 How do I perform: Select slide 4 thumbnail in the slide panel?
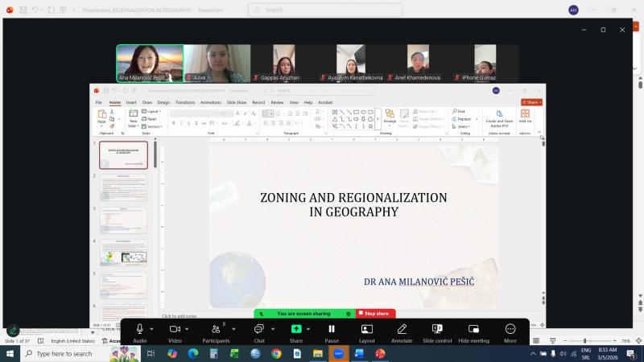(123, 254)
